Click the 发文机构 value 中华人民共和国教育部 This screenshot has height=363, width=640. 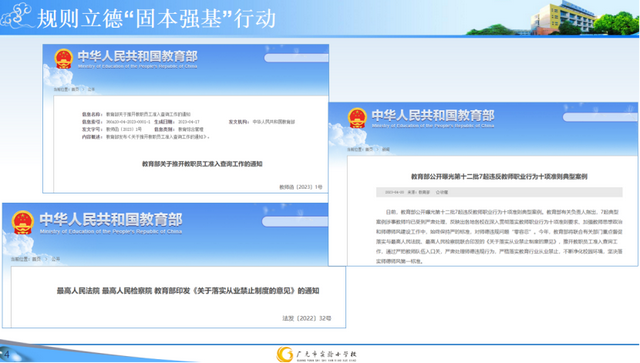pos(273,122)
